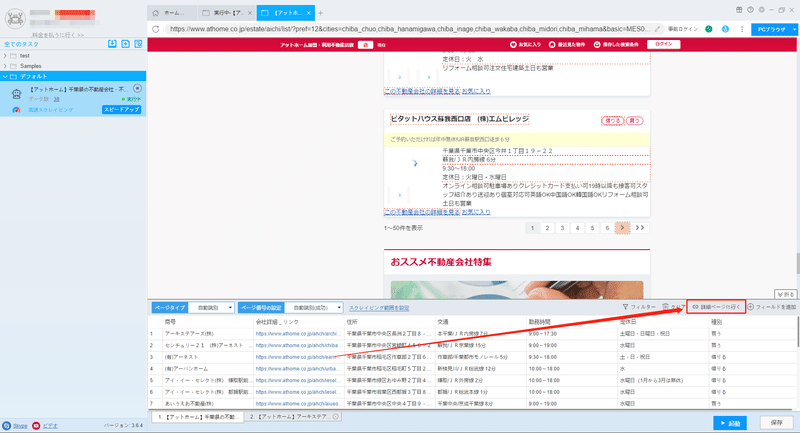
Task: Jump to last page with double arrow
Action: tap(640, 228)
